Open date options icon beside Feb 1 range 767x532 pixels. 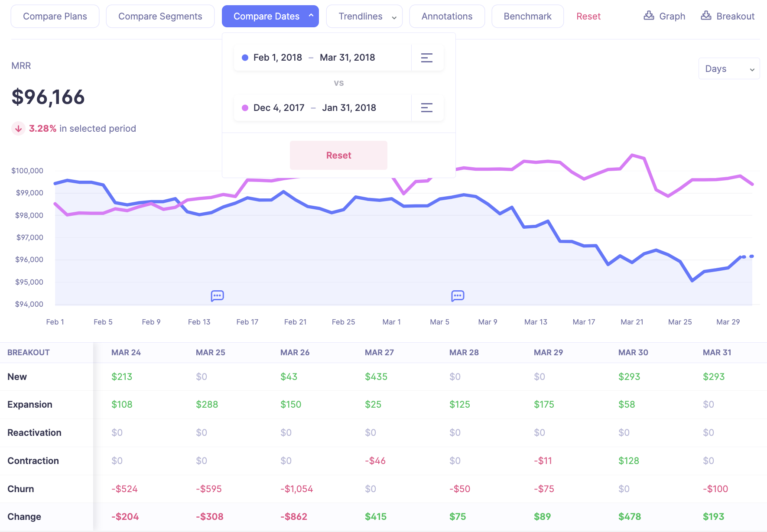pyautogui.click(x=427, y=57)
